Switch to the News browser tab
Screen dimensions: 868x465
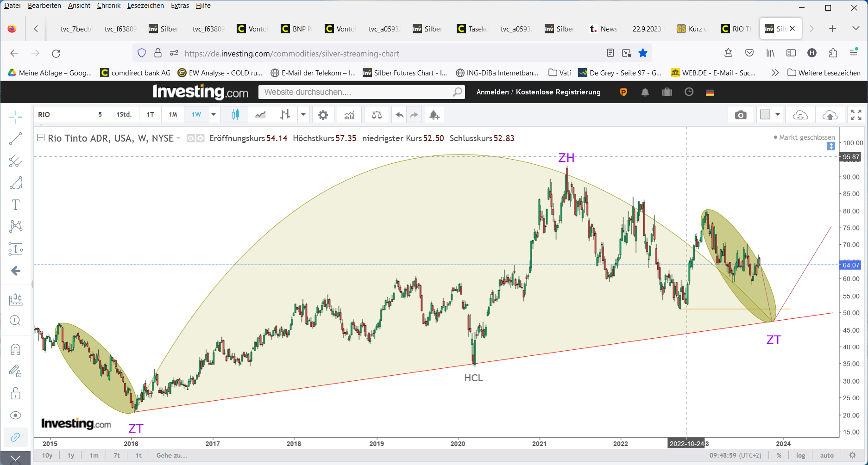tap(604, 29)
